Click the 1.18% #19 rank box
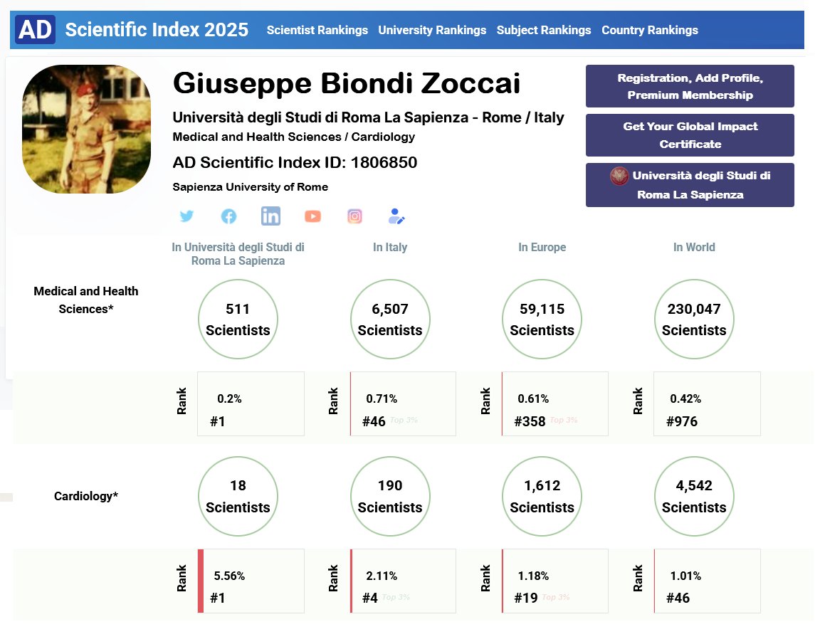 pos(555,581)
